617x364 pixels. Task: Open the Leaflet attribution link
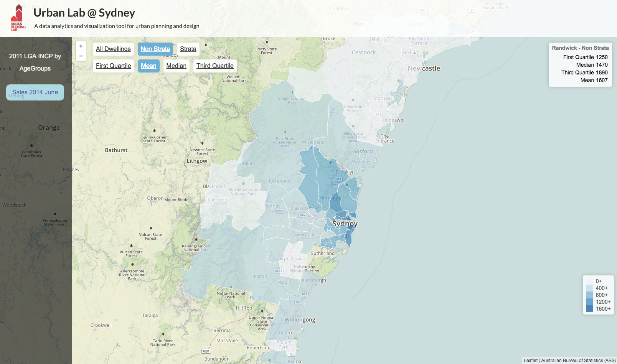click(531, 361)
